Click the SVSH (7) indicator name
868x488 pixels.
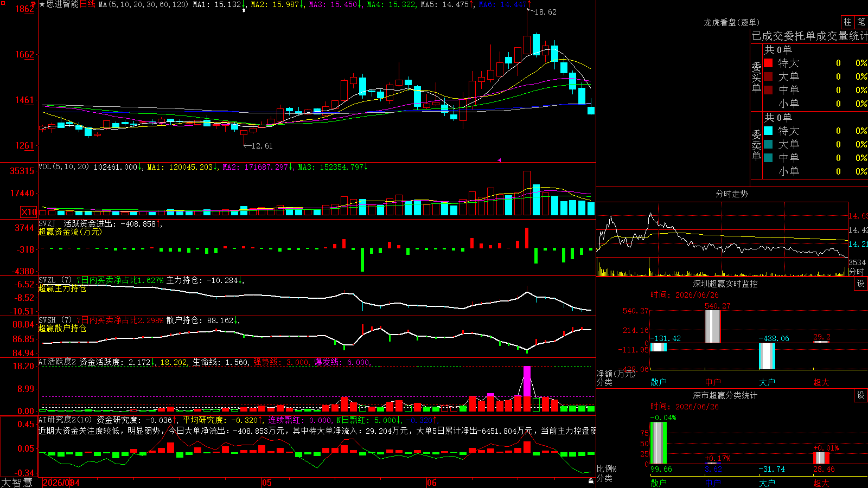click(x=55, y=320)
